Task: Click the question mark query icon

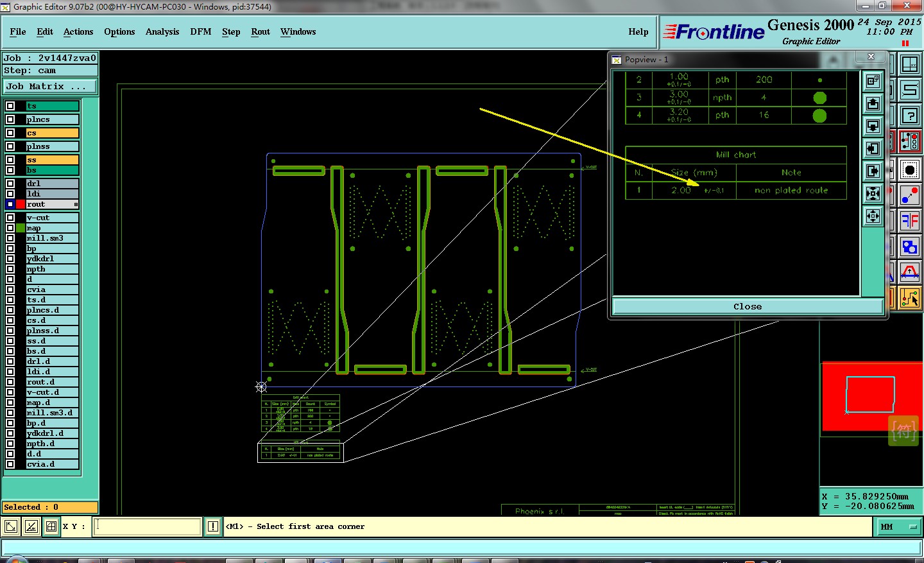Action: [910, 116]
